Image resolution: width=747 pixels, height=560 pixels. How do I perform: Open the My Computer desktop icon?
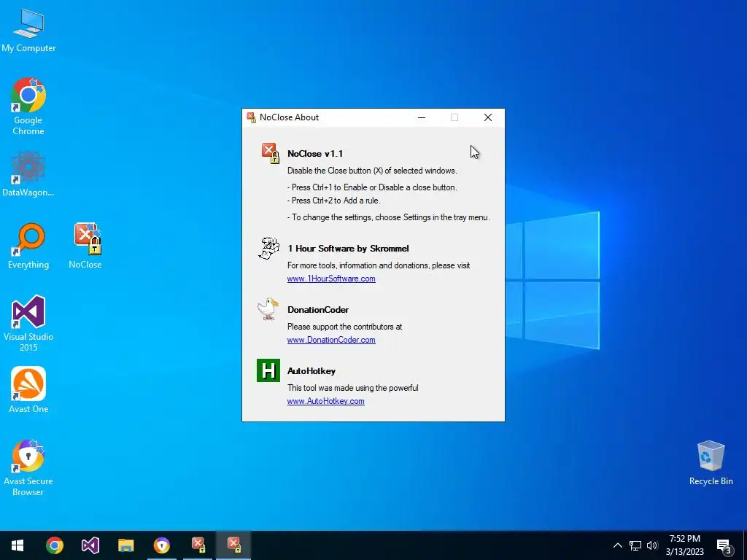[28, 31]
